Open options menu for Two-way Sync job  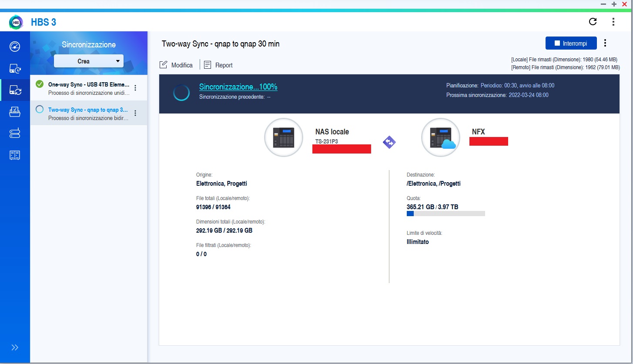[135, 113]
